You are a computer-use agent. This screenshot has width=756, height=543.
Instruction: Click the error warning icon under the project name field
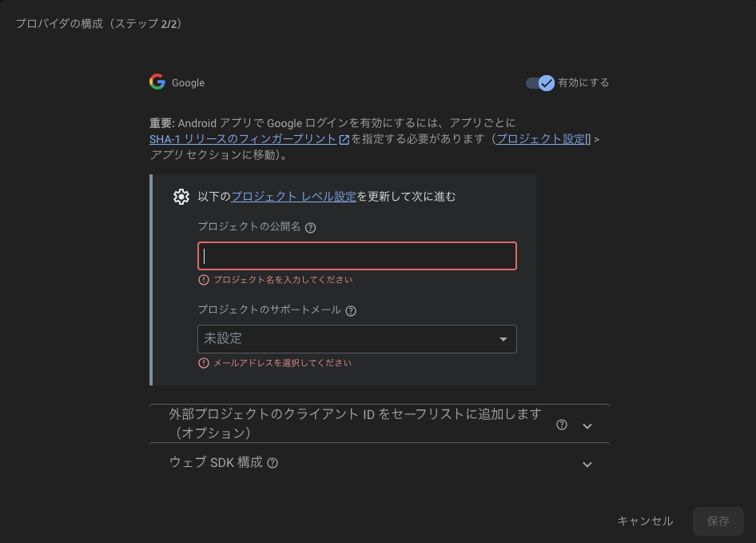(x=203, y=279)
